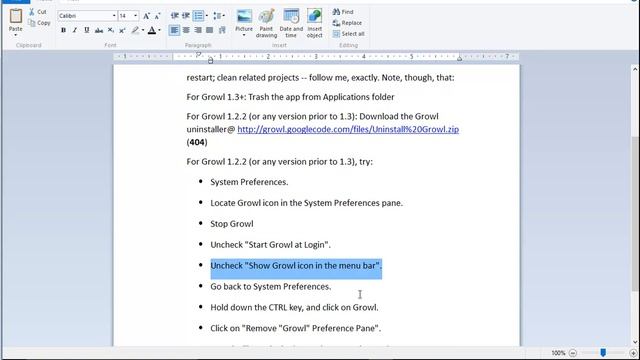Open the Uninstall Growl.zip hyperlink

click(348, 129)
